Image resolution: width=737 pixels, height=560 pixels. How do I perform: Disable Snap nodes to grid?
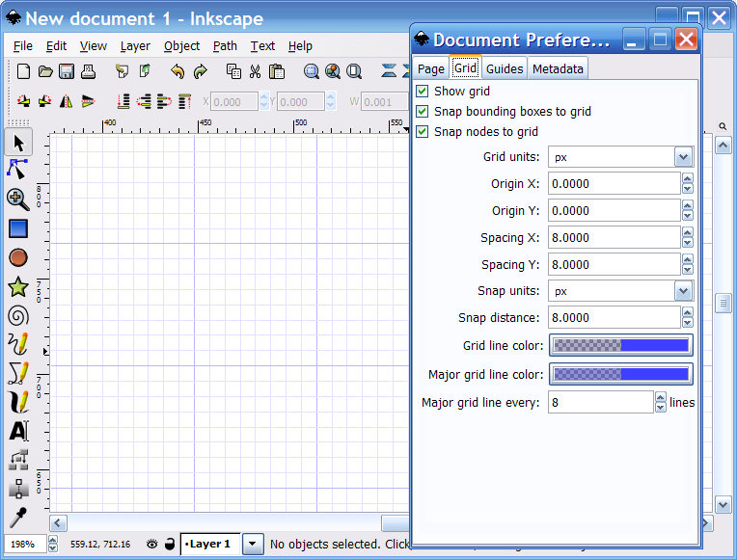tap(423, 132)
